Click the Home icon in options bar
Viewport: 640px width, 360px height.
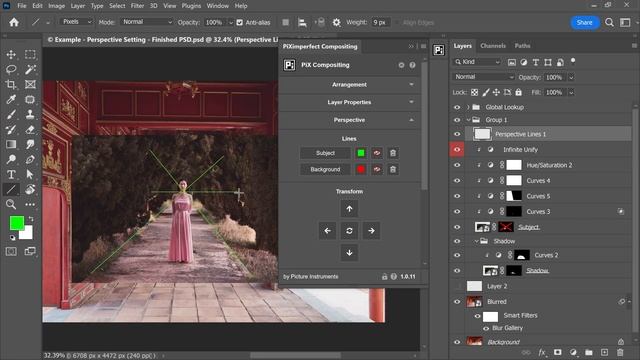(14, 22)
